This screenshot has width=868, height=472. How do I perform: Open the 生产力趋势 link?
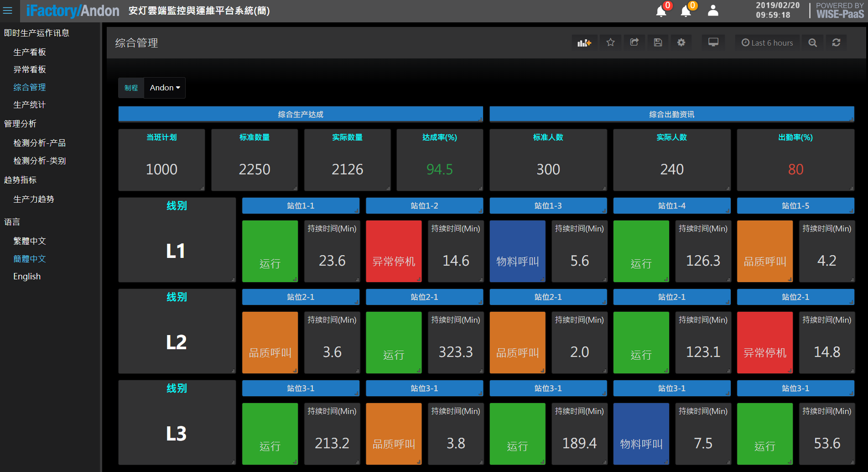point(34,199)
